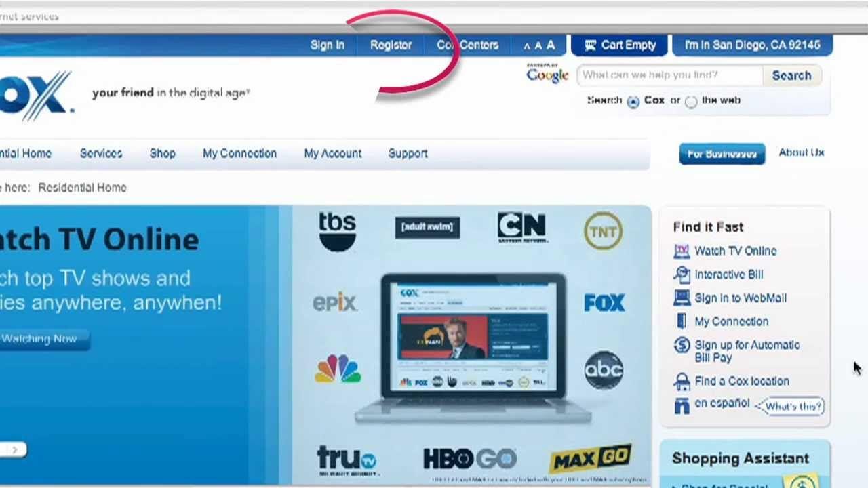Open the My Connection menu
Screen dimensions: 868x488
pos(239,154)
